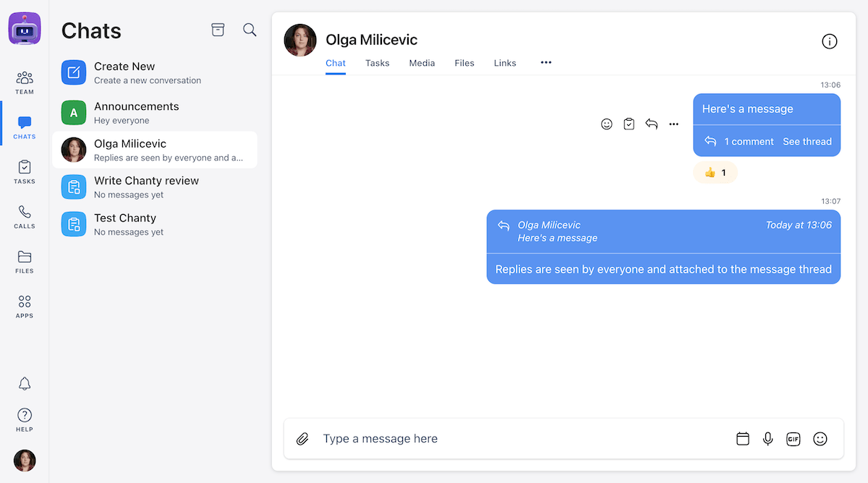Viewport: 868px width, 483px height.
Task: Click the 'Replies are seen by everyone' message
Action: [663, 269]
